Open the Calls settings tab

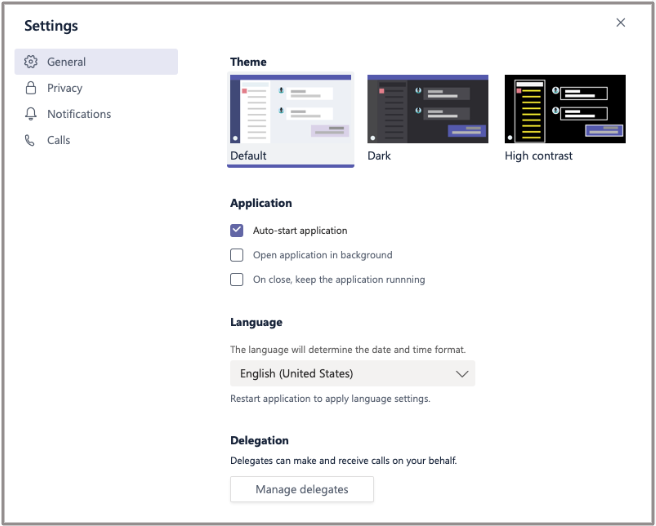tap(59, 140)
